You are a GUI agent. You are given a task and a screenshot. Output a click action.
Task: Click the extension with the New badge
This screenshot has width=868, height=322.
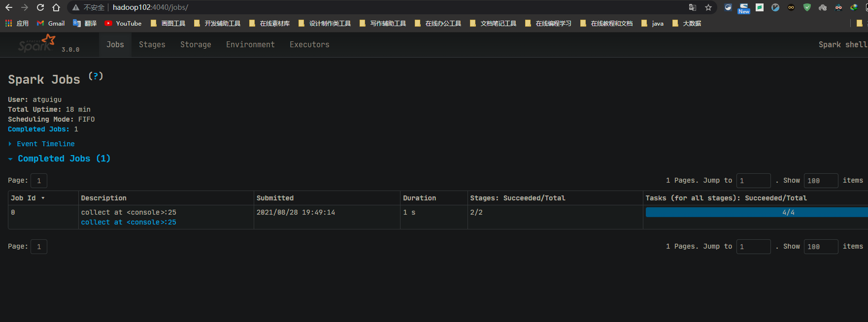(x=744, y=8)
